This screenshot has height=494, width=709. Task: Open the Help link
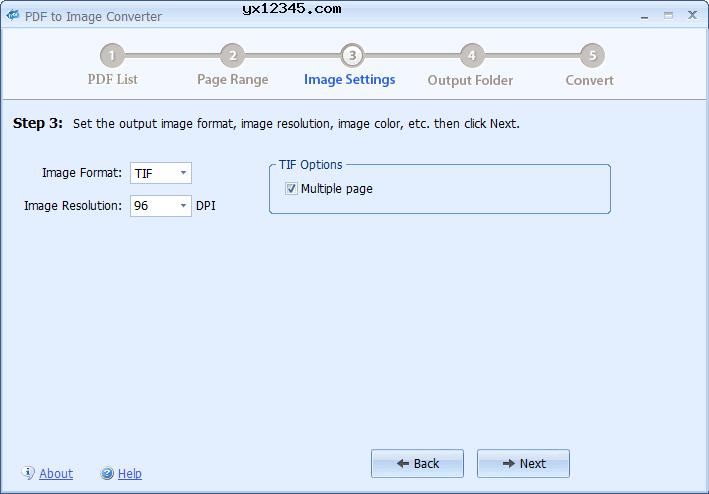click(130, 473)
